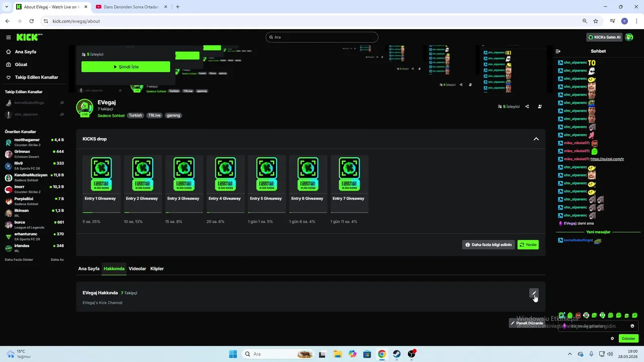Select the Turkish tag
This screenshot has height=362, width=644.
pos(135,116)
